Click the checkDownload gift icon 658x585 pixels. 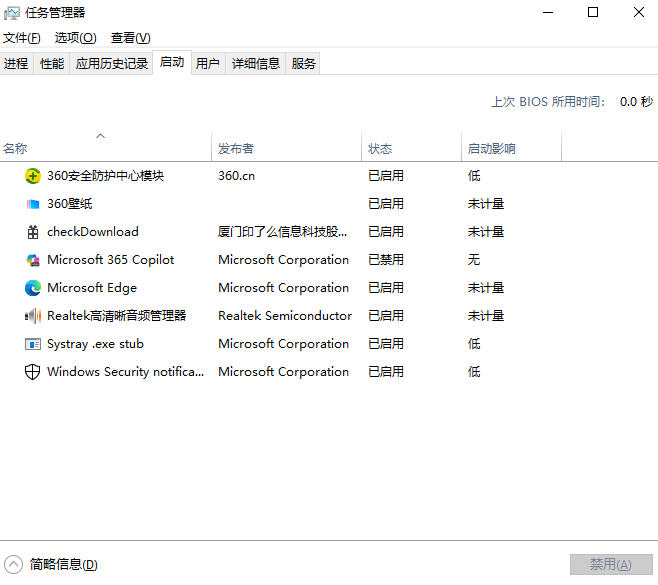tap(33, 232)
